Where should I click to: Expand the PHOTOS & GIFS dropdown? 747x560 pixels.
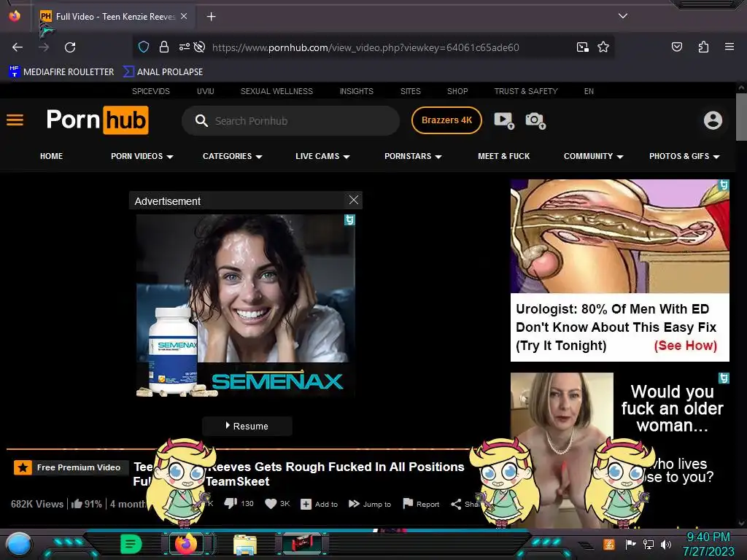pyautogui.click(x=684, y=156)
